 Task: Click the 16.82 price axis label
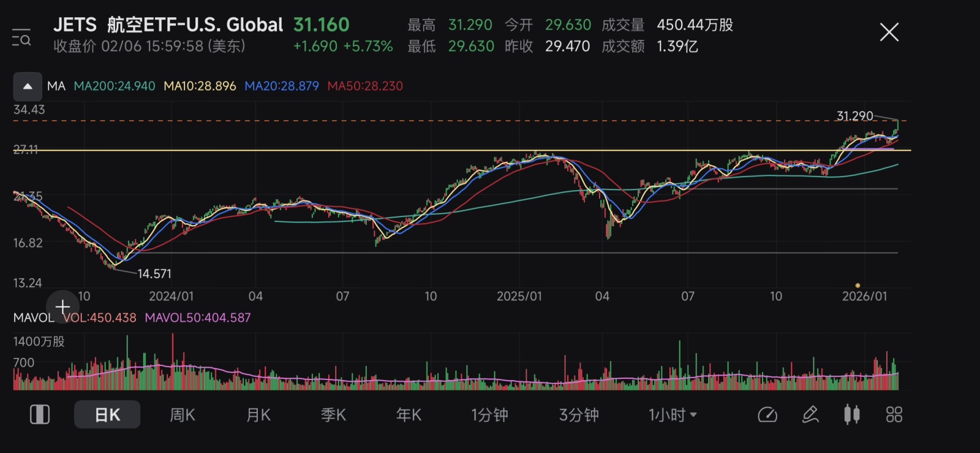28,243
